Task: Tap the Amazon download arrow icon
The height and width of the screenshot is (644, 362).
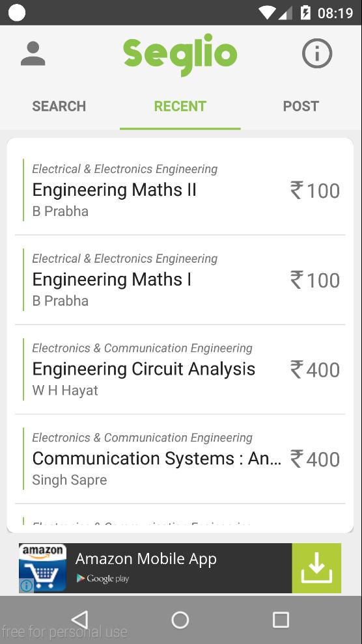Action: coord(316,568)
